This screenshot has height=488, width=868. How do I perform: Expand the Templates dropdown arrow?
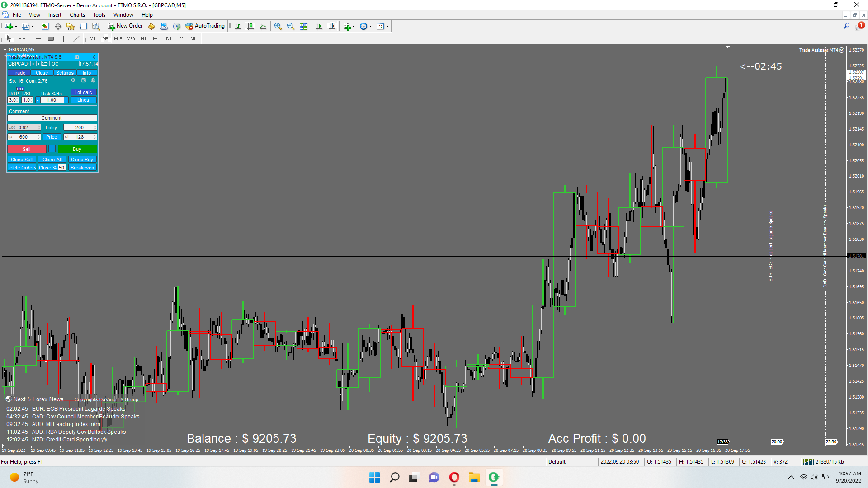(387, 26)
